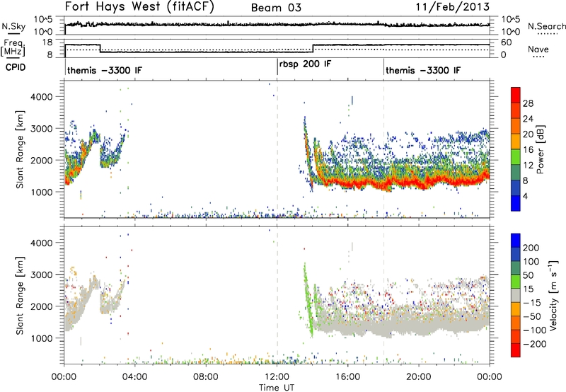Click the 'Time UT' axis title
Viewport: 566px width, 392px height.
tap(277, 387)
